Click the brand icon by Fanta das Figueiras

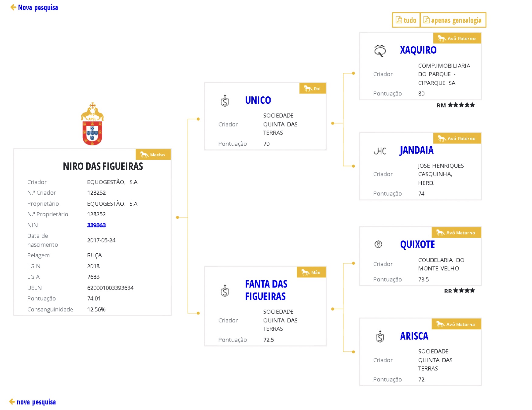[x=225, y=291]
